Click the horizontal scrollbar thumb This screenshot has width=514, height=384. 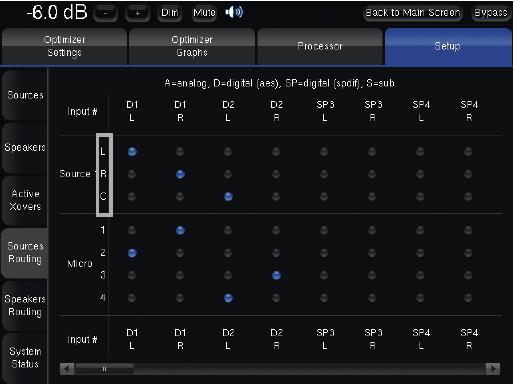click(104, 369)
